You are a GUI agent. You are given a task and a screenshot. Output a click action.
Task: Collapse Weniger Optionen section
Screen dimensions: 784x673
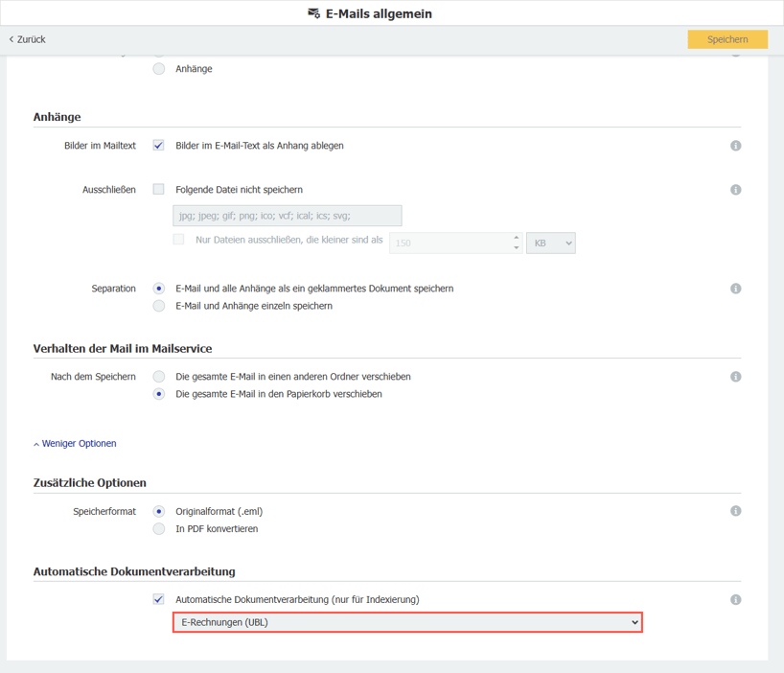tap(75, 444)
